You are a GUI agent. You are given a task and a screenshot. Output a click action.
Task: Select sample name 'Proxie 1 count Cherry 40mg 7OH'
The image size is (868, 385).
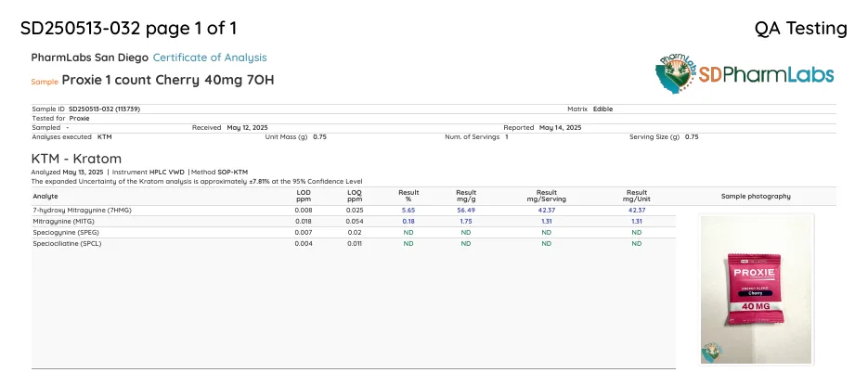point(168,80)
